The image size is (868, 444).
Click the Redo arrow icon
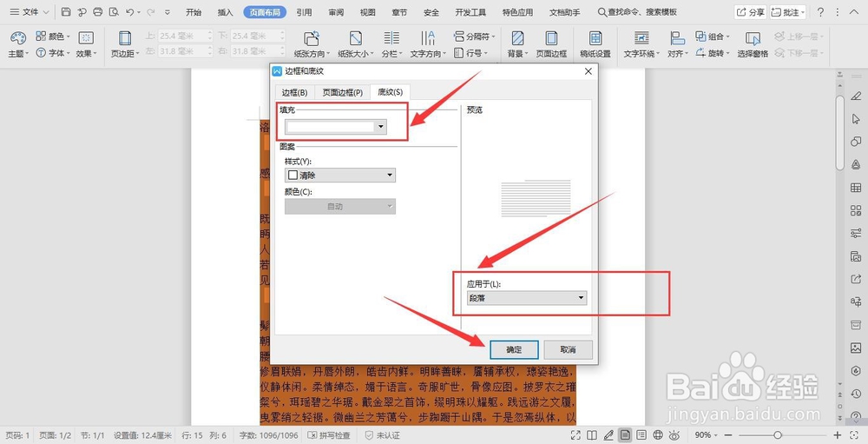click(150, 11)
